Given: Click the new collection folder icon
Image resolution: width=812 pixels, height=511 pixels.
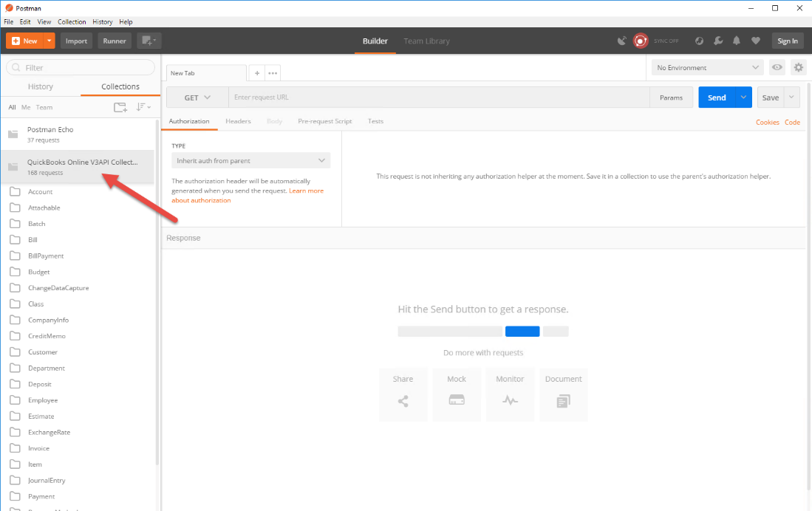Looking at the screenshot, I should [120, 107].
